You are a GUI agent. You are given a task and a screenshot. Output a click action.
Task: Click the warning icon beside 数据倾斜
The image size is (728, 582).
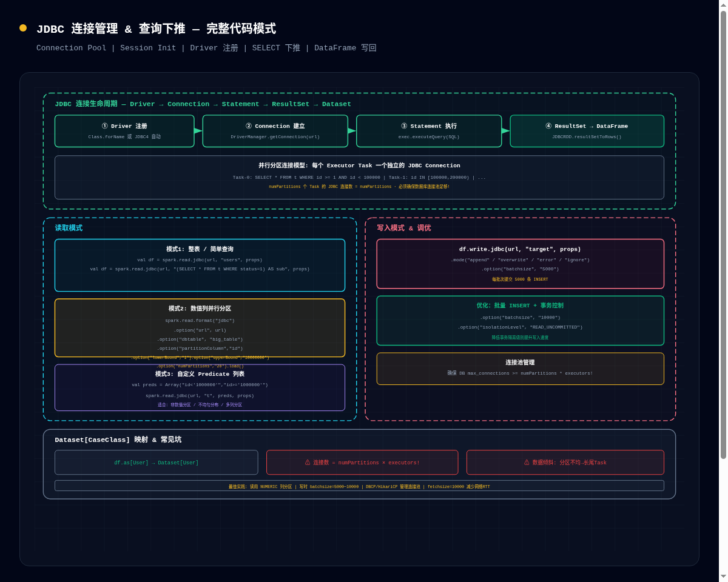coord(527,463)
